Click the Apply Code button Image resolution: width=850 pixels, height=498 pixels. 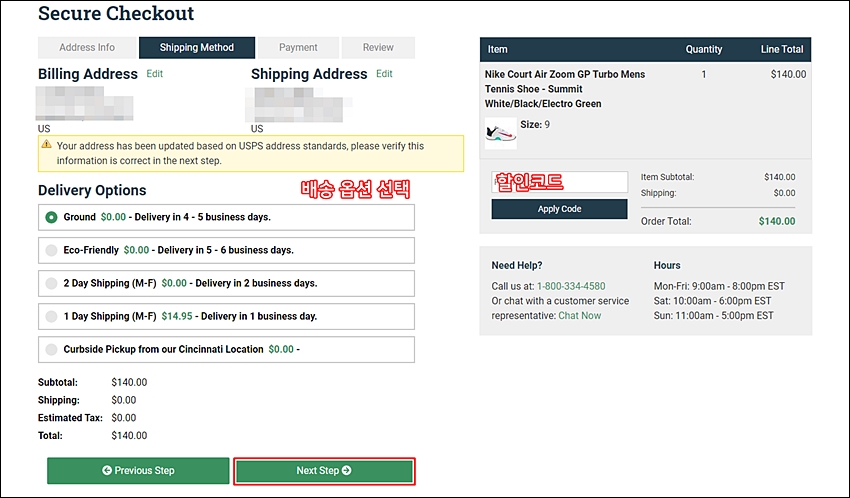pos(559,209)
